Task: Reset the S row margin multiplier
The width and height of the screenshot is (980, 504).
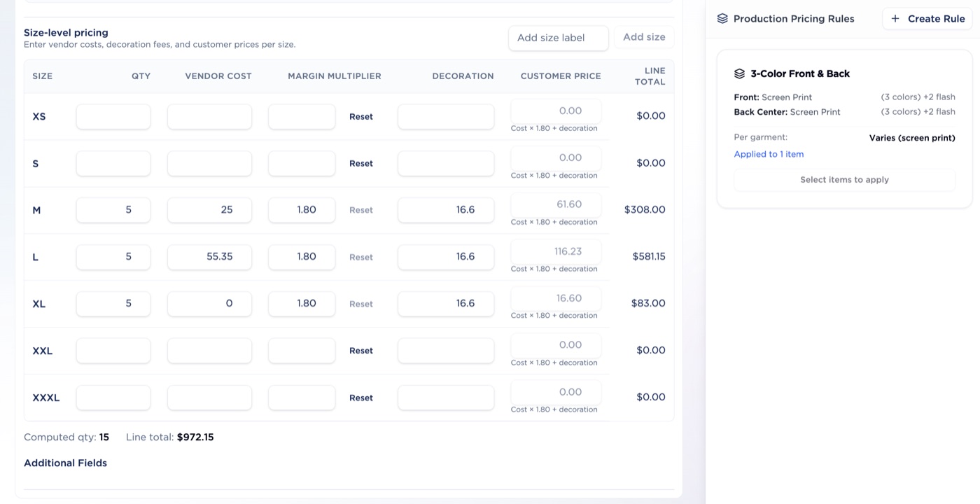Action: pyautogui.click(x=361, y=164)
